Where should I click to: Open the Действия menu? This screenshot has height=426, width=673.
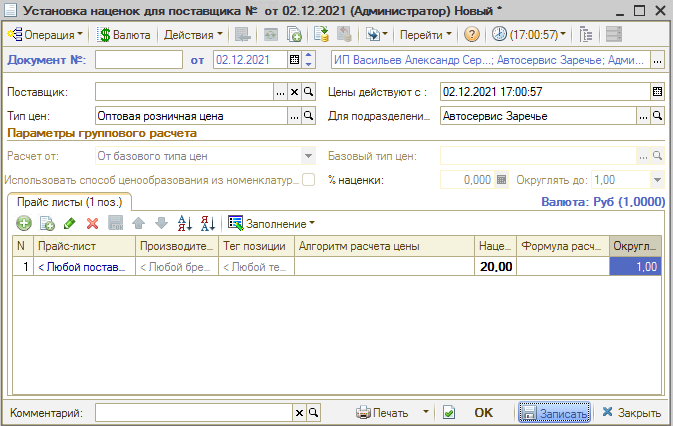pyautogui.click(x=193, y=34)
